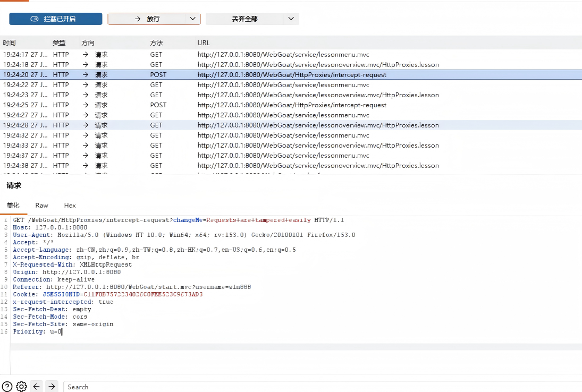
Task: Click the changeMe parameter in request line
Action: [x=188, y=220]
